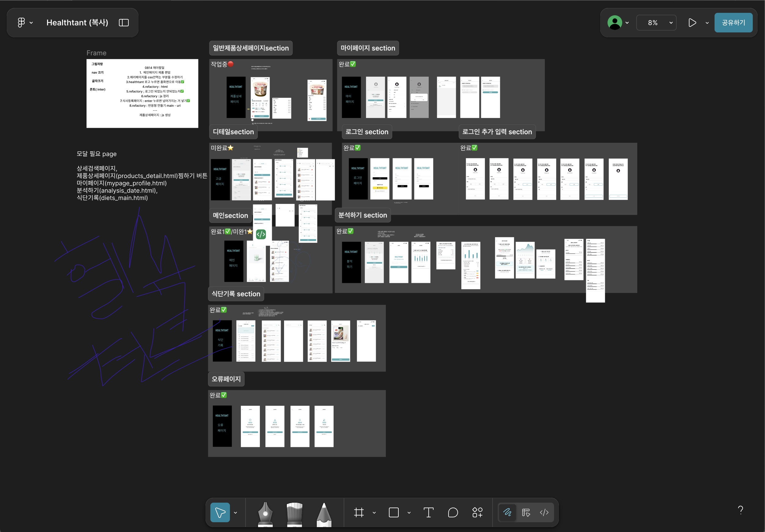Select the Text tool
Screen dimensions: 765x532
coord(428,512)
